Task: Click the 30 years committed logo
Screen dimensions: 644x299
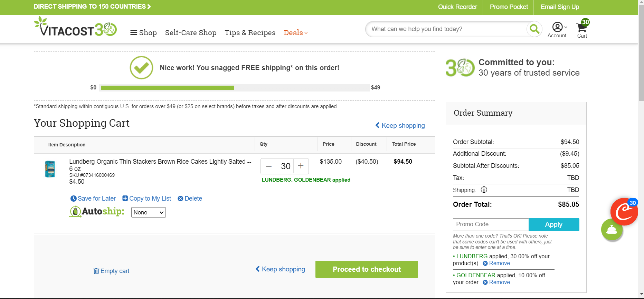Action: coord(460,68)
